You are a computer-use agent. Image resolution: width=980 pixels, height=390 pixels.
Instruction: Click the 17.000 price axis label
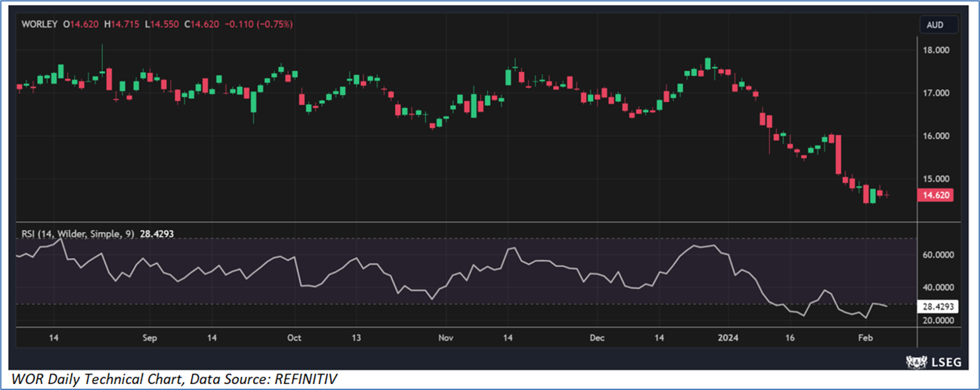938,94
